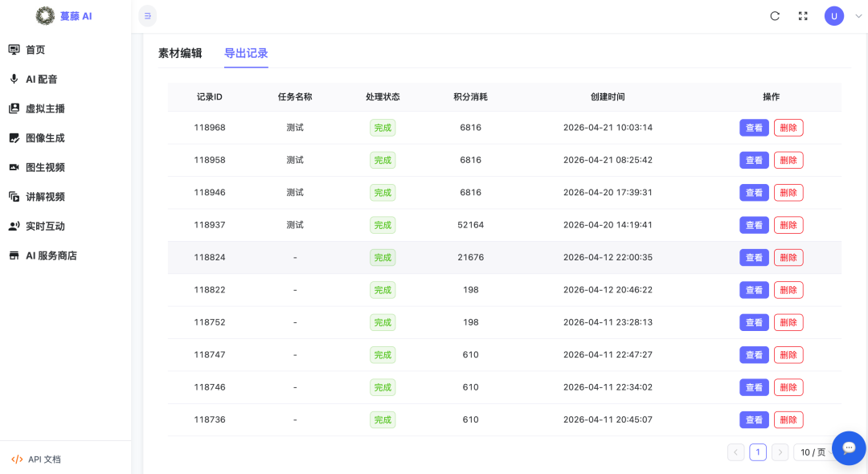Switch to the 素材编辑 tab
The width and height of the screenshot is (868, 474).
[180, 53]
